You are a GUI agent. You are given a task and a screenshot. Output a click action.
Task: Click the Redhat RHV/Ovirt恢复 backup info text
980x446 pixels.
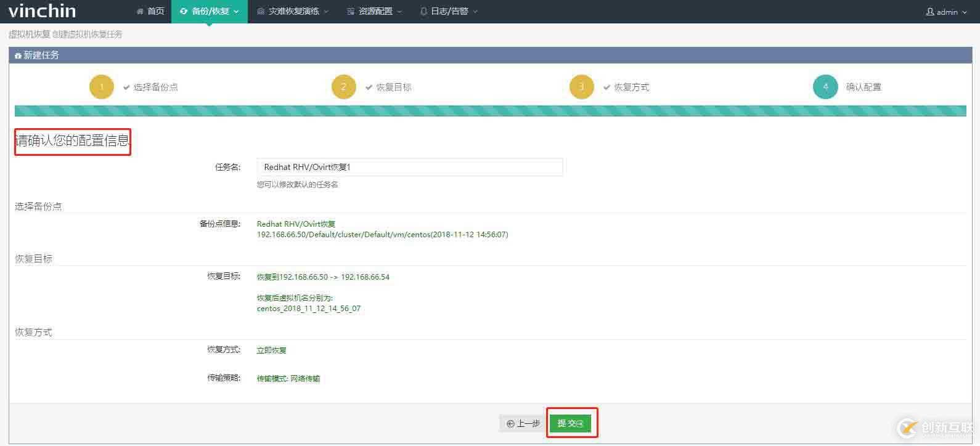[x=296, y=224]
